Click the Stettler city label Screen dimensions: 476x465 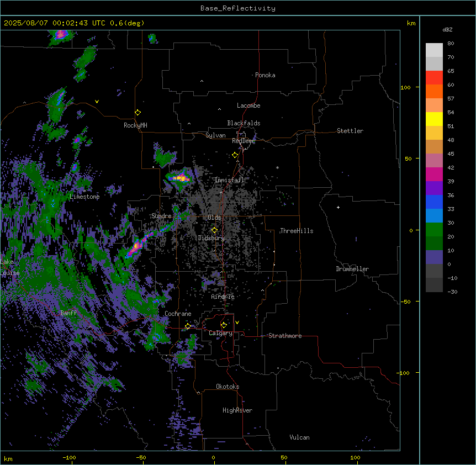tap(350, 131)
